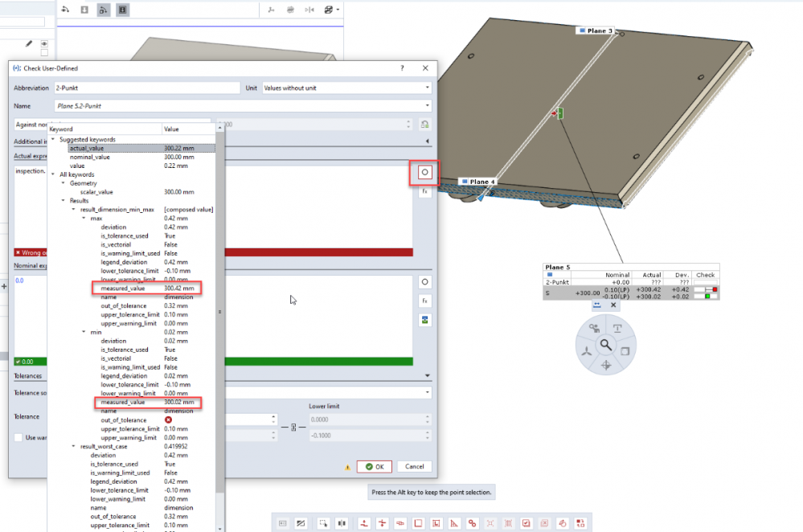Click the Abbreviation field containing '2-Punkt'
Image resolution: width=803 pixels, height=532 pixels.
[x=145, y=88]
